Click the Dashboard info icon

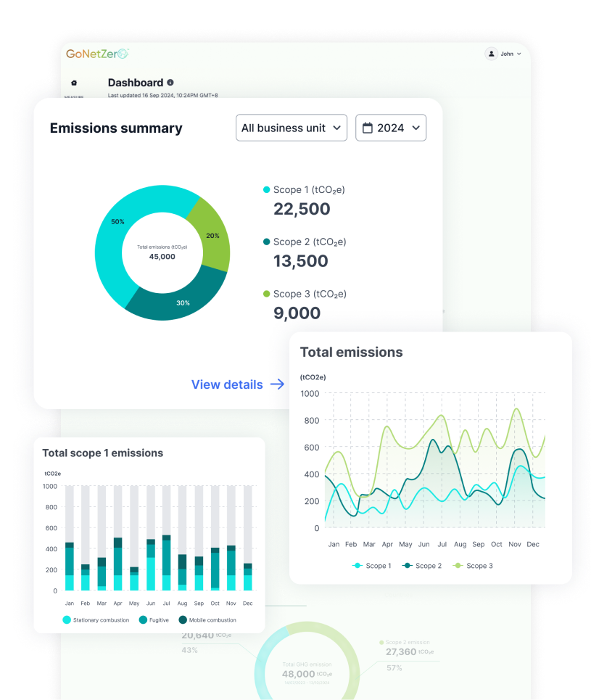[170, 83]
